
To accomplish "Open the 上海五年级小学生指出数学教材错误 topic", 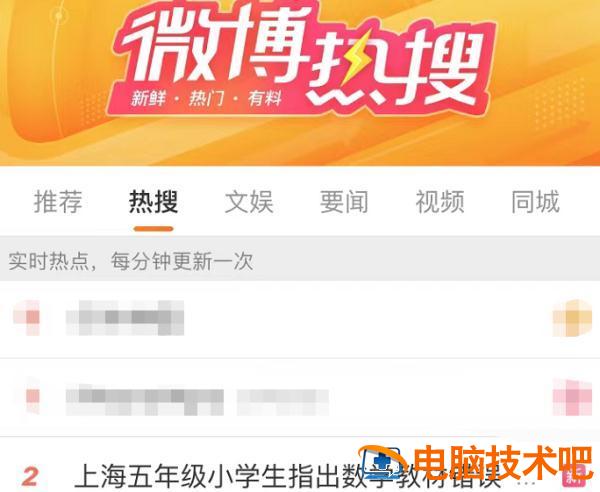I will click(x=287, y=476).
